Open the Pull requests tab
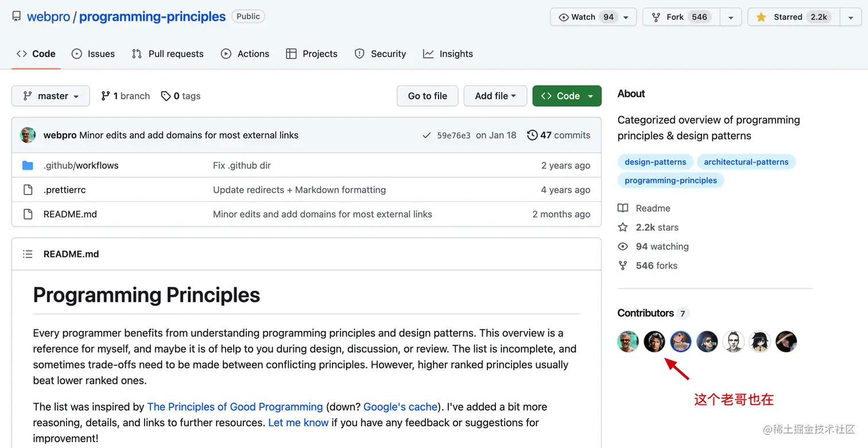The width and height of the screenshot is (868, 448). [x=168, y=54]
